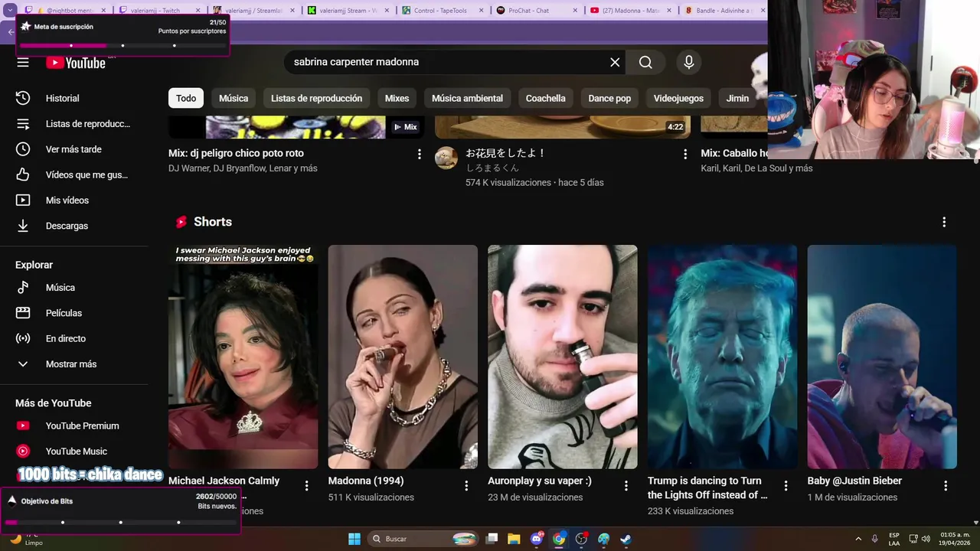Open options for Justin Bieber short
Viewport: 980px width, 551px height.
click(946, 486)
